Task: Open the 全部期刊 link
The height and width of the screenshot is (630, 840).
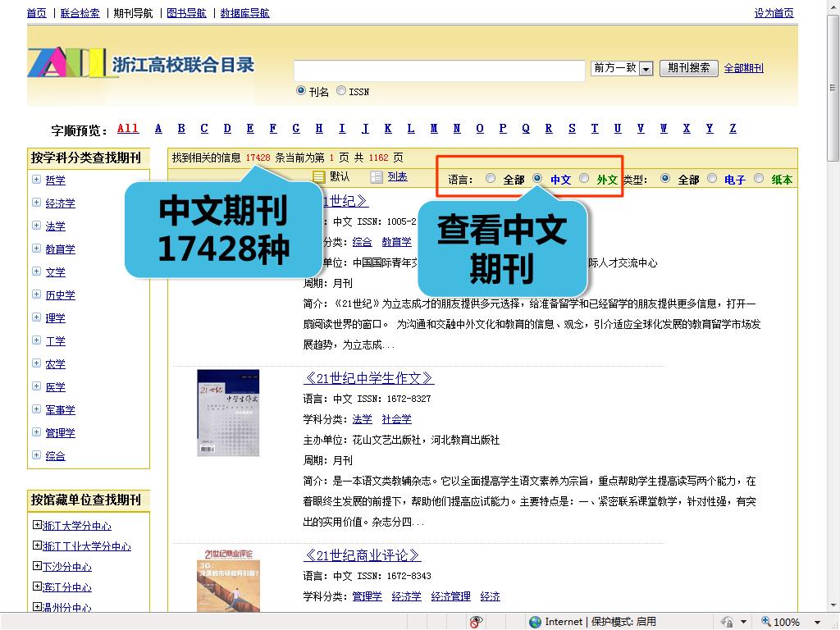Action: point(743,68)
